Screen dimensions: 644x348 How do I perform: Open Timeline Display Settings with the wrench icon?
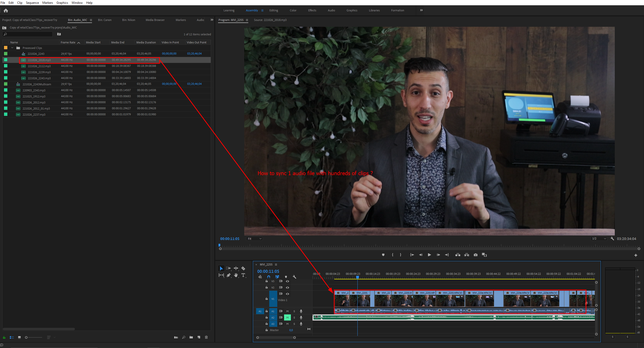click(x=294, y=277)
